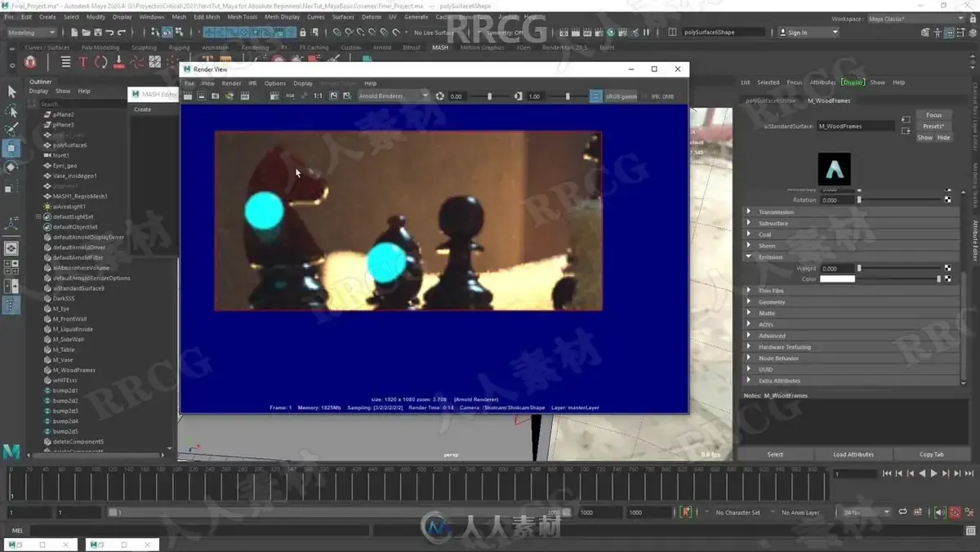
Task: Click the keep image icon in Render View
Action: pyautogui.click(x=333, y=96)
